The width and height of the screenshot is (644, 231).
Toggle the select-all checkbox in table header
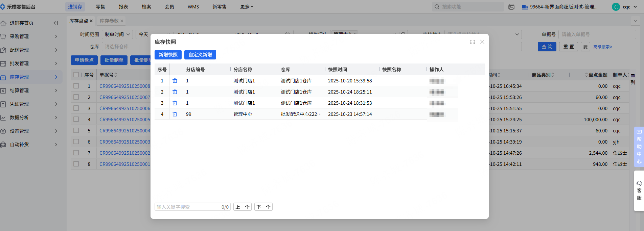[76, 75]
